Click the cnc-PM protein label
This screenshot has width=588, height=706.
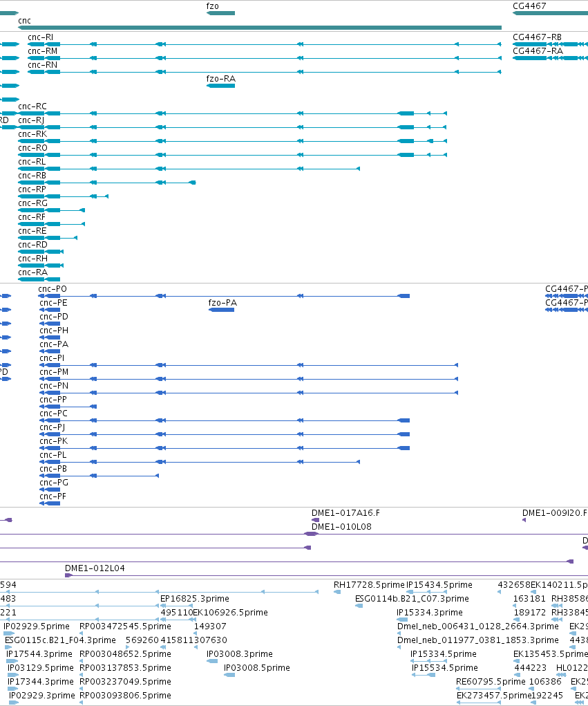coord(54,372)
